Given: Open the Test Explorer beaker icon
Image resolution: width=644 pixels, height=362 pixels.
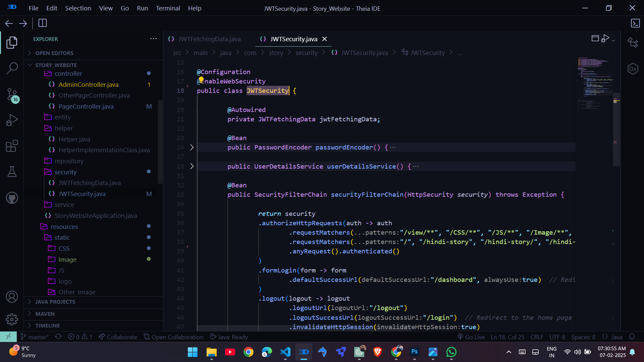Looking at the screenshot, I should [x=12, y=172].
